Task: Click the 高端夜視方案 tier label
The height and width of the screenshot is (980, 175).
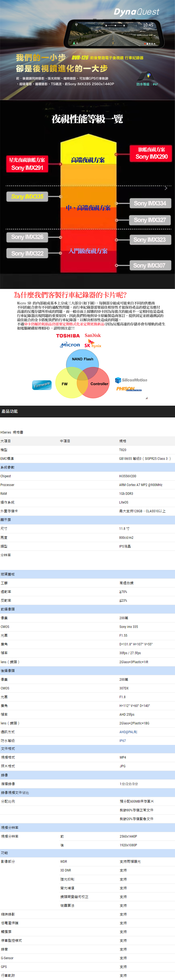Action: tap(88, 160)
